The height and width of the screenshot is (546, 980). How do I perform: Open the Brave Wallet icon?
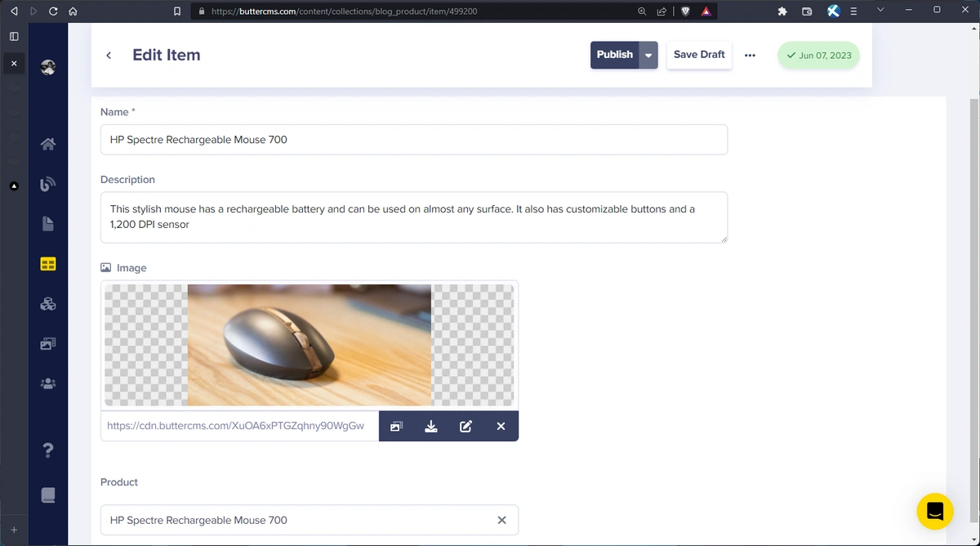click(807, 11)
